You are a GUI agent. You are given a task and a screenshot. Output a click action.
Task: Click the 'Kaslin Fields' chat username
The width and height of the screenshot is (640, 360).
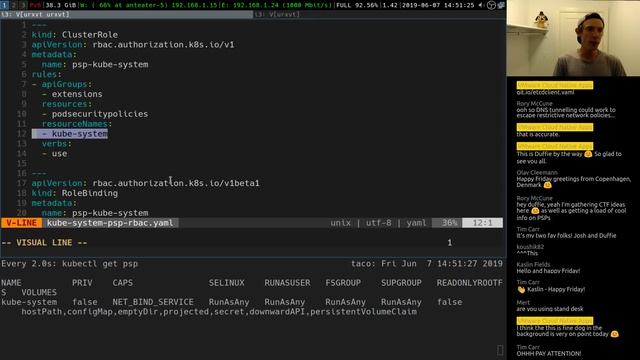click(x=533, y=264)
